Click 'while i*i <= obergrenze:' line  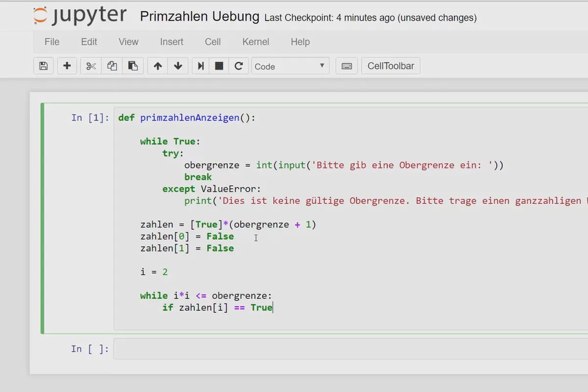coord(206,295)
